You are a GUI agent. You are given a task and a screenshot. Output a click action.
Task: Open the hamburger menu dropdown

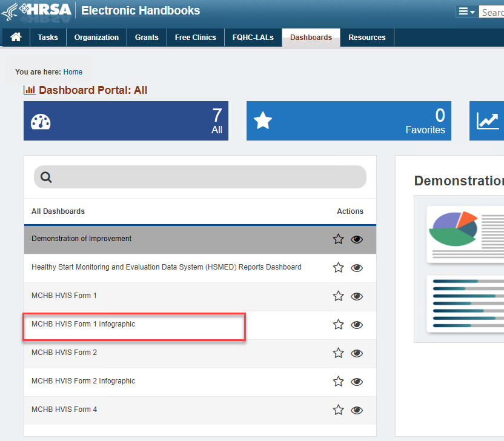[466, 12]
